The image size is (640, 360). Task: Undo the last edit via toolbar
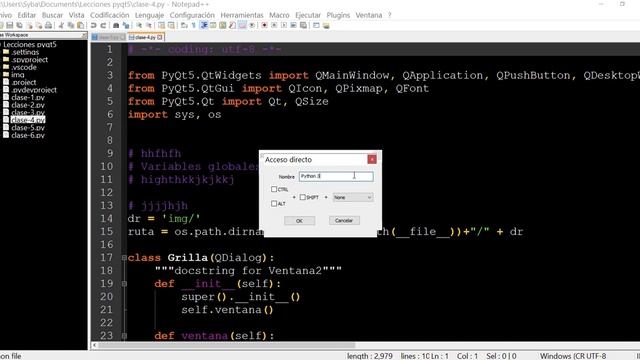click(x=93, y=25)
